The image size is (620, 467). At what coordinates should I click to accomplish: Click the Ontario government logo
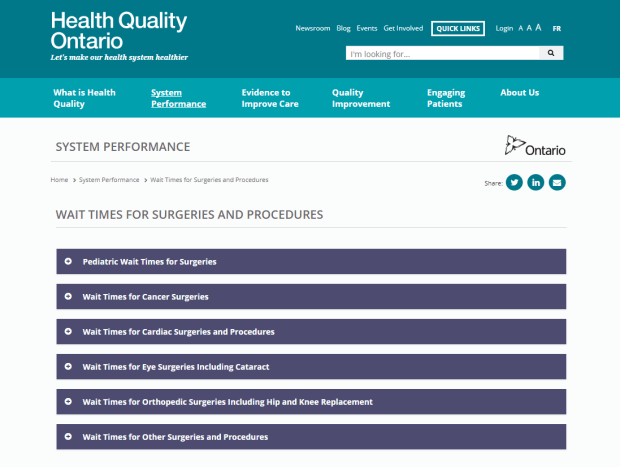click(x=535, y=147)
